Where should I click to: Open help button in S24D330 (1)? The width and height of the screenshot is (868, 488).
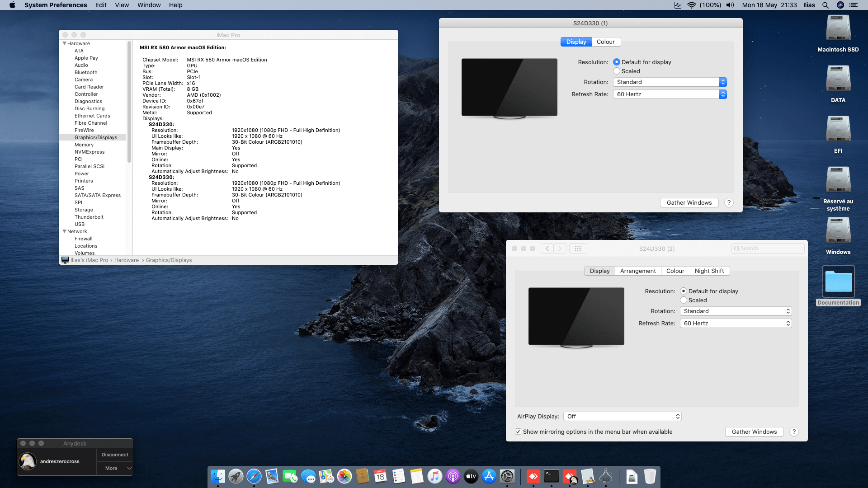tap(729, 202)
